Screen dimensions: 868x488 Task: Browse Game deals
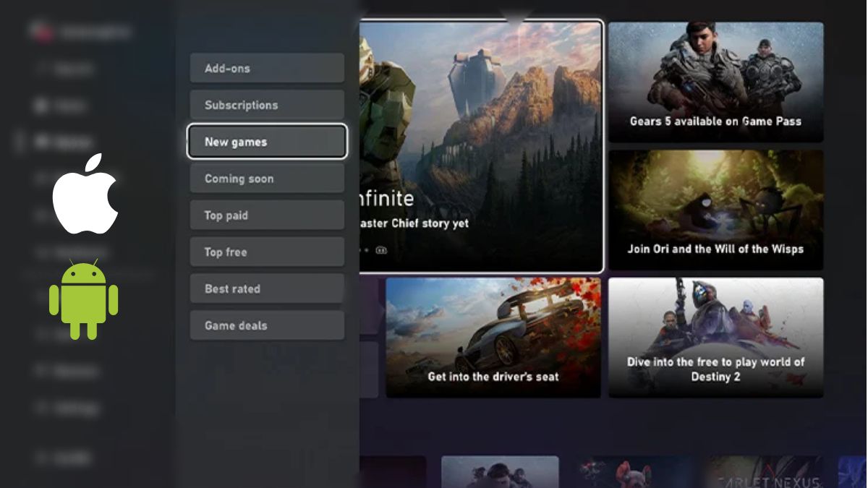pos(266,325)
